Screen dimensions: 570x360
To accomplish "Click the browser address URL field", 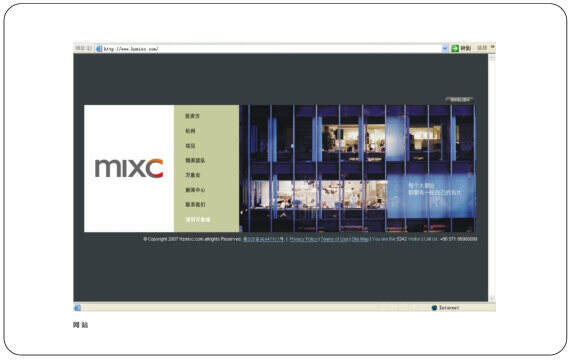I will click(x=272, y=49).
